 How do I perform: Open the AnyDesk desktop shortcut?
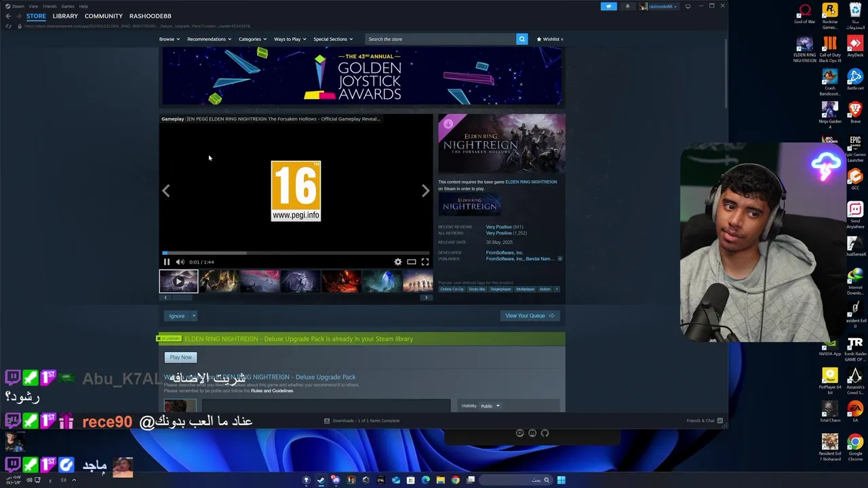(855, 46)
